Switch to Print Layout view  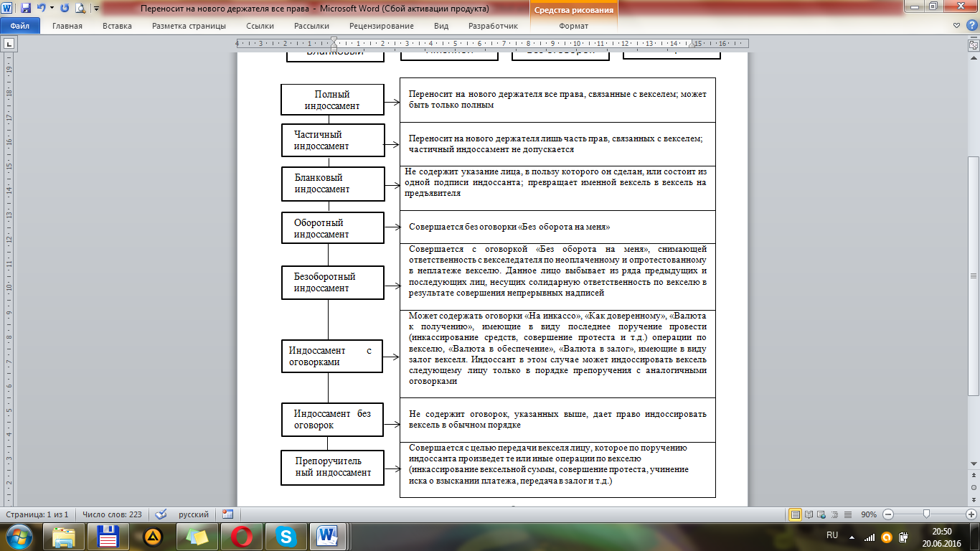795,514
